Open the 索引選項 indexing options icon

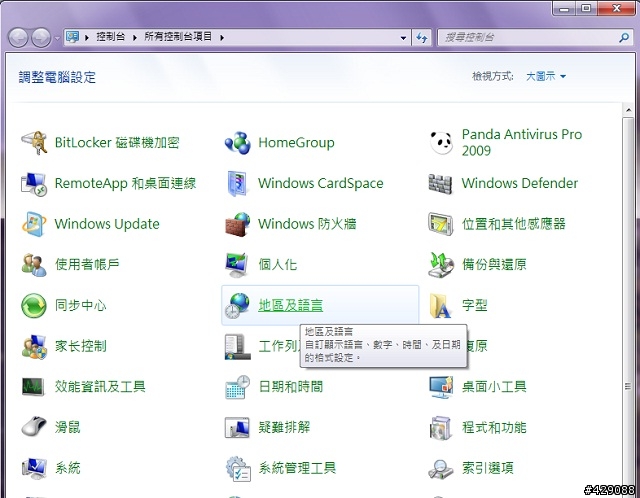[x=441, y=469]
